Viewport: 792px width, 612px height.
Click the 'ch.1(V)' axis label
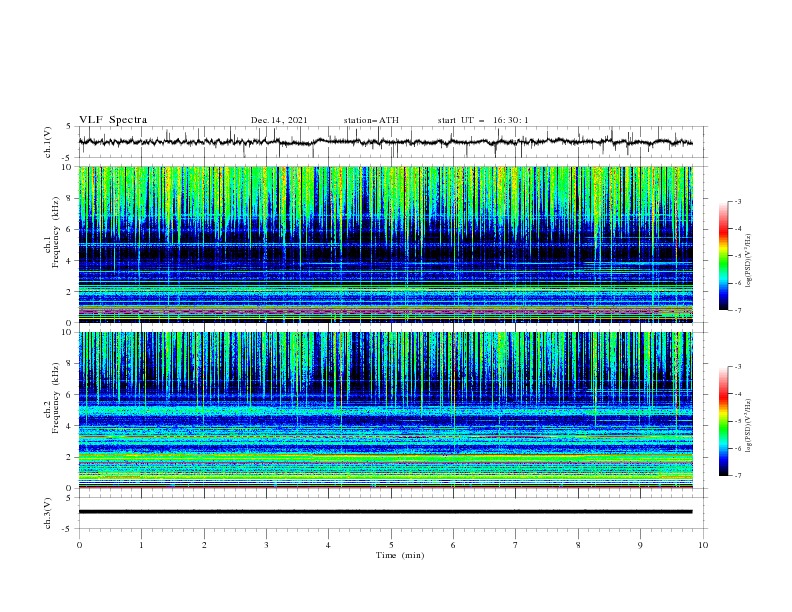tap(48, 142)
